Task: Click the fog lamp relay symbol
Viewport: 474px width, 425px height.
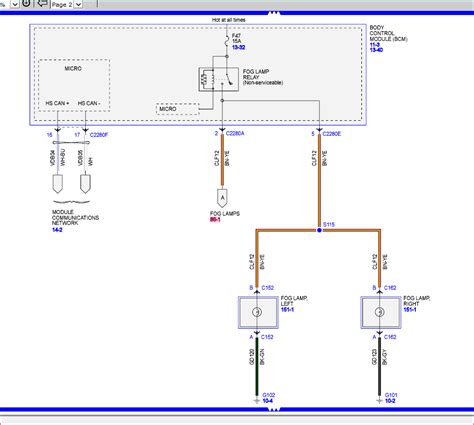Action: click(x=219, y=79)
